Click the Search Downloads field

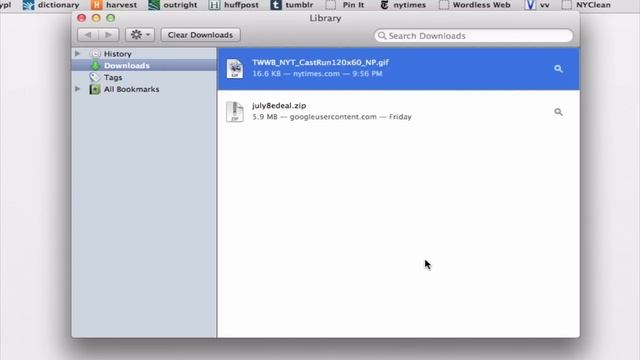click(x=473, y=36)
